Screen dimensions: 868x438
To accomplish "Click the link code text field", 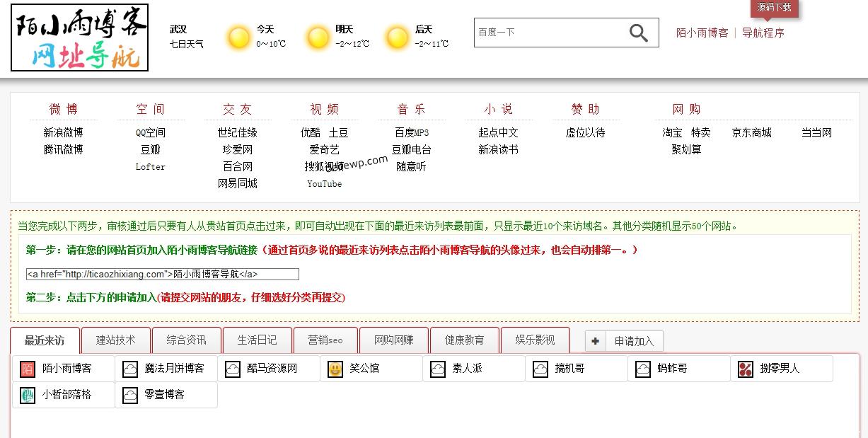I will click(162, 275).
